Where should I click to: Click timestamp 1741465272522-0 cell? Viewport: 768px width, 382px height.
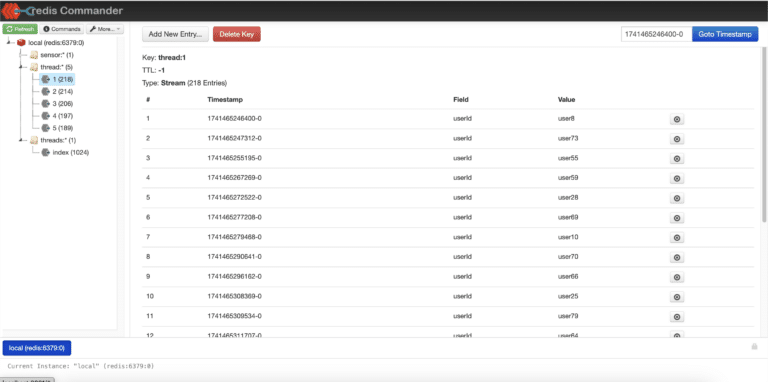click(x=234, y=197)
